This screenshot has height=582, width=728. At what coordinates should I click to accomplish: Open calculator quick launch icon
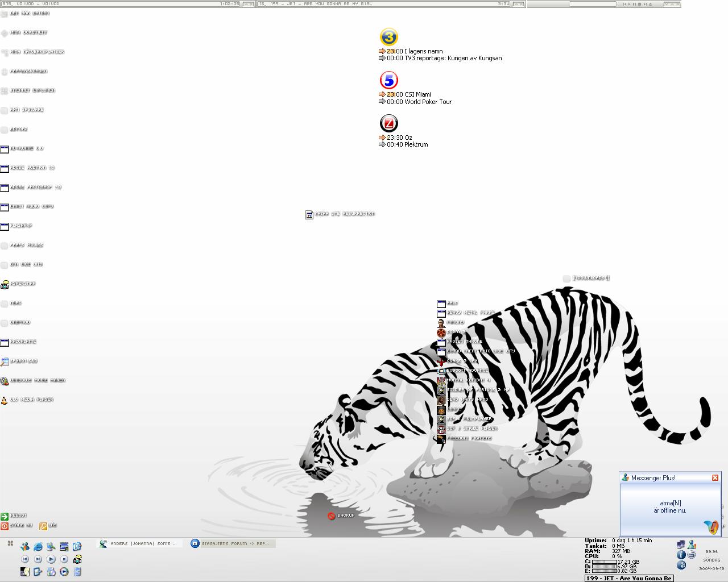point(77,572)
